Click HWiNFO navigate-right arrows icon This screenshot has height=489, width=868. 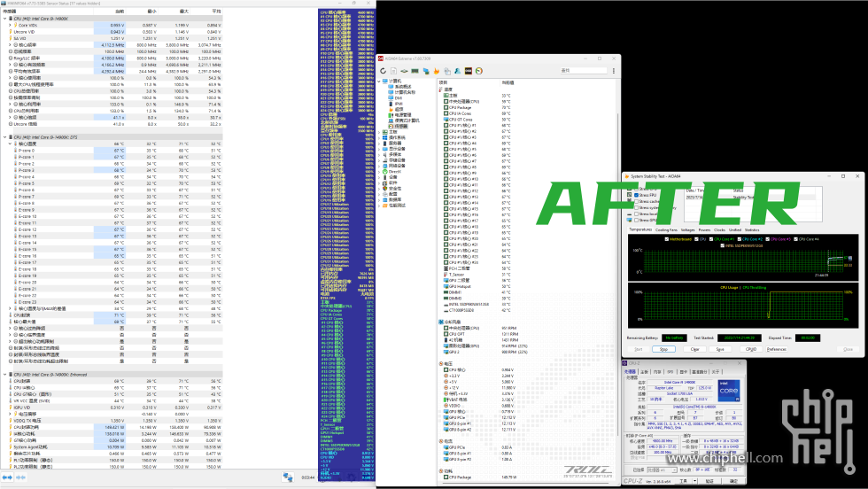click(20, 477)
